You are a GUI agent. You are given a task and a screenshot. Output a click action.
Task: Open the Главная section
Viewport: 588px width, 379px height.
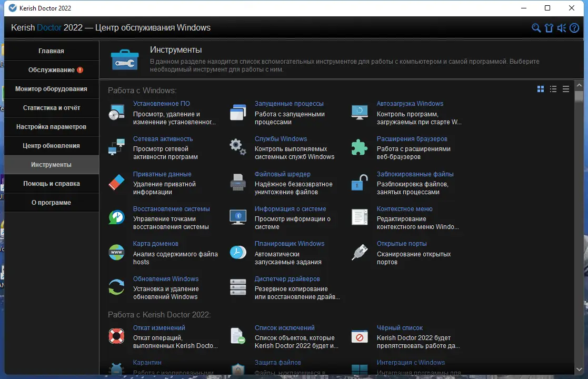52,51
